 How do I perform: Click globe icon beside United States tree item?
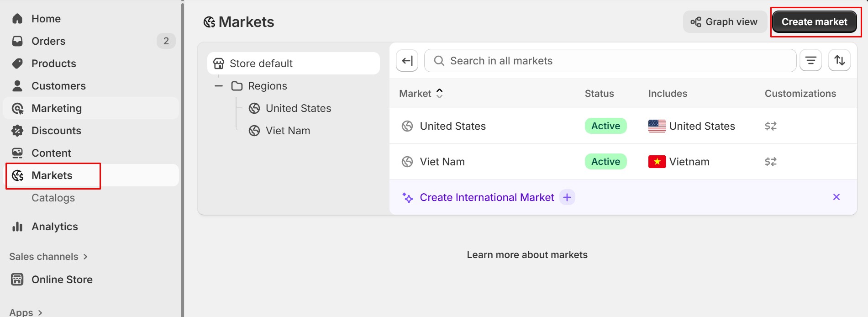coord(254,108)
